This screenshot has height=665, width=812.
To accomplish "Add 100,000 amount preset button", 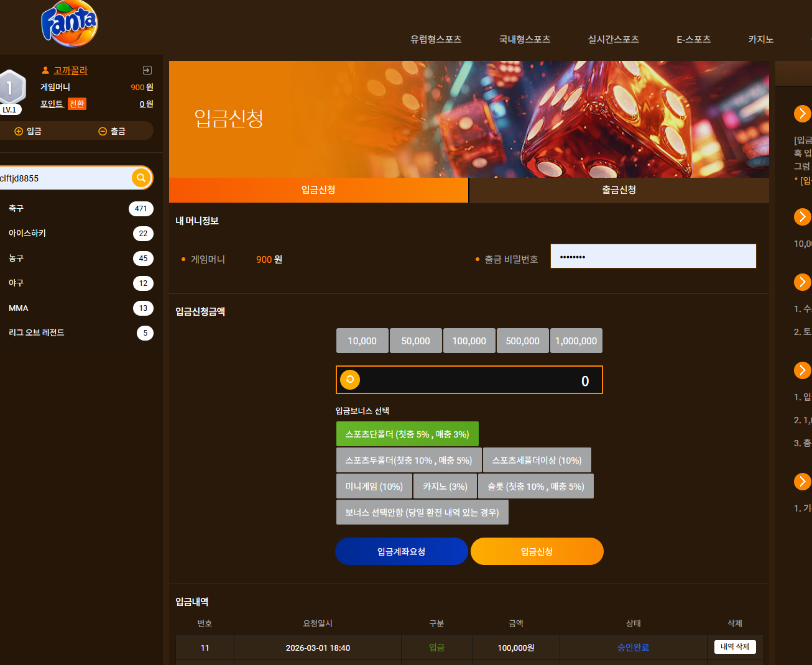I will [469, 341].
